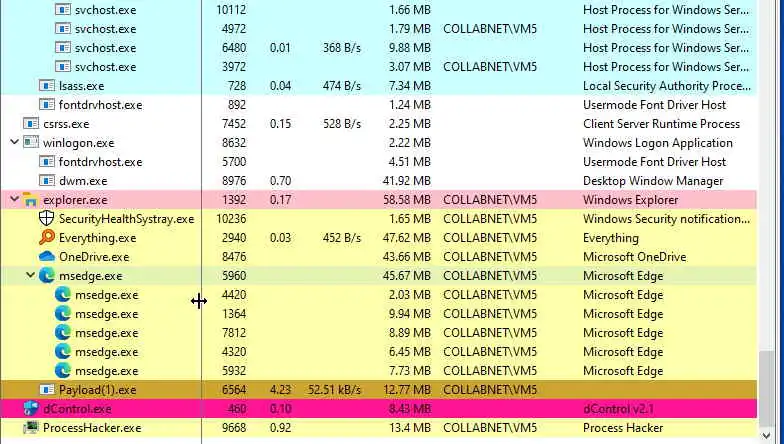Image resolution: width=784 pixels, height=444 pixels.
Task: Click the Edge icon of msedge.exe PID 5960
Action: (46, 276)
